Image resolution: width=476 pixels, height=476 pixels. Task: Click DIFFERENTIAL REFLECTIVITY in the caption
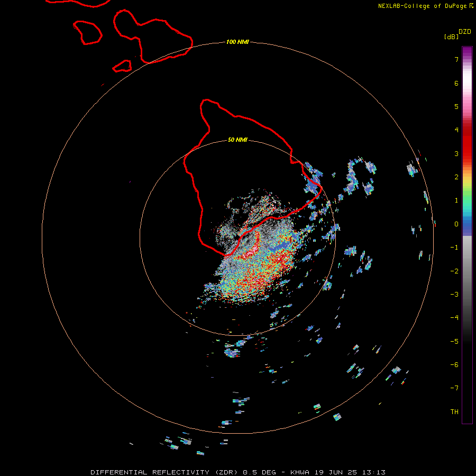pyautogui.click(x=150, y=472)
